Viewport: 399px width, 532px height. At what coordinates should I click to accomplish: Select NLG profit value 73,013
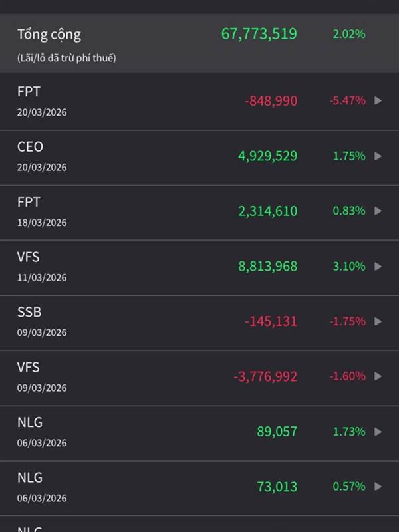[277, 487]
